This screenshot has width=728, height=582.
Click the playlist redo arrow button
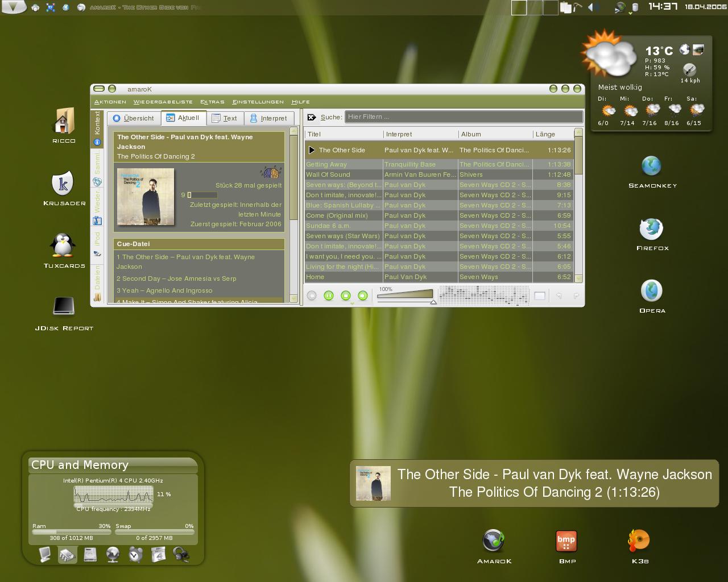click(576, 296)
